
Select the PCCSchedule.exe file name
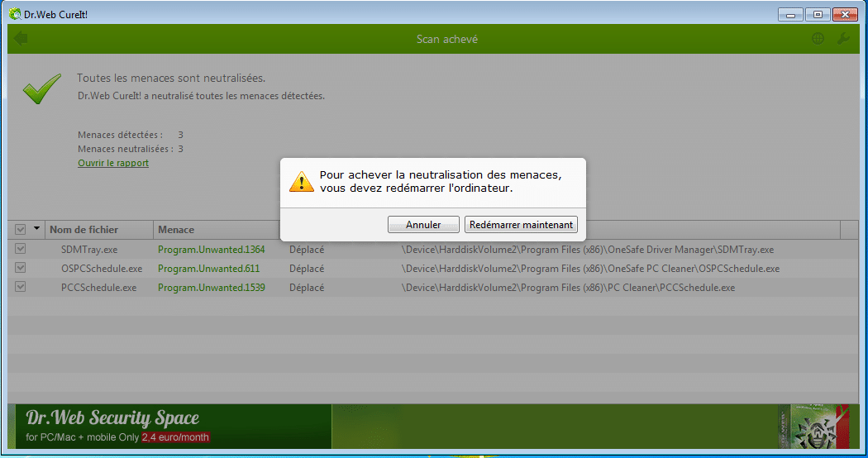(x=98, y=288)
